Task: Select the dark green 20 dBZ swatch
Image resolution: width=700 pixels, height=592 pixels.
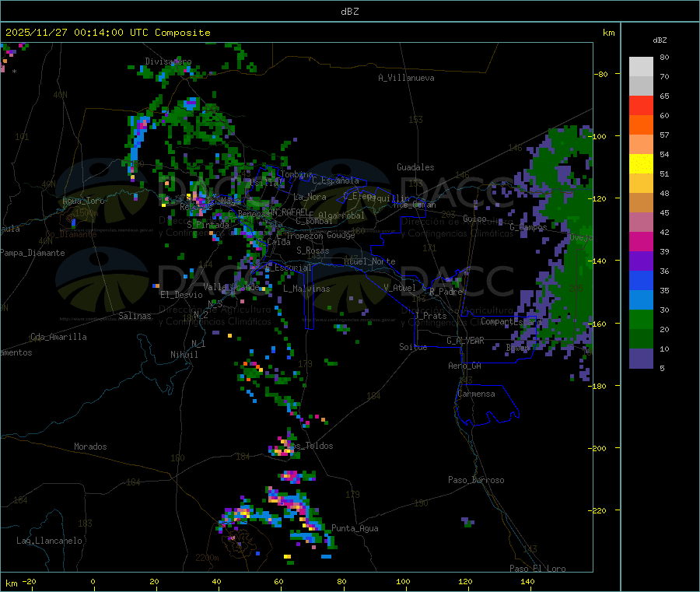Action: [641, 339]
